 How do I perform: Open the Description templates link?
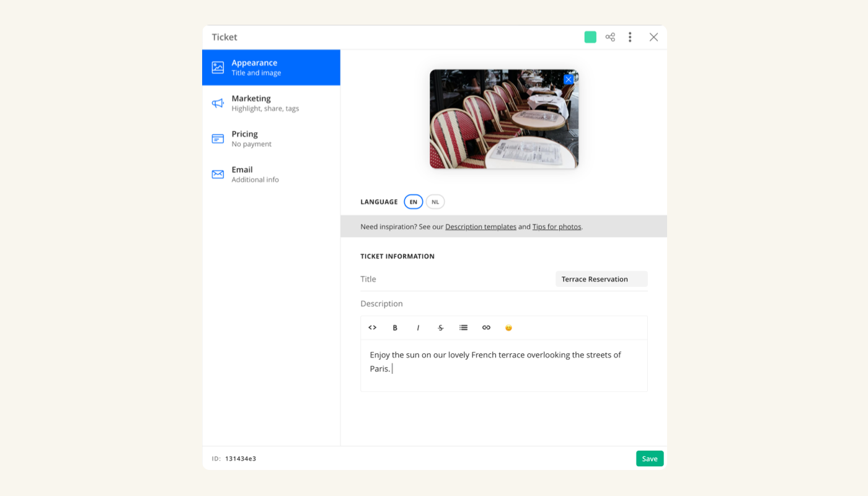tap(480, 227)
